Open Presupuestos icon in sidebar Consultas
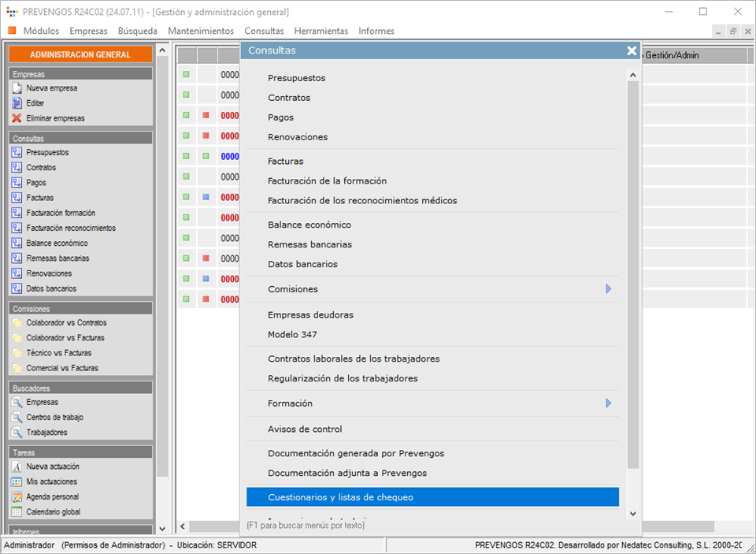 17,152
